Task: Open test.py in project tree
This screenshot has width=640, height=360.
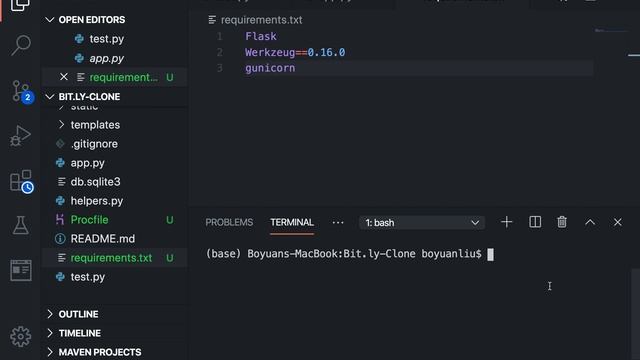Action: tap(88, 277)
